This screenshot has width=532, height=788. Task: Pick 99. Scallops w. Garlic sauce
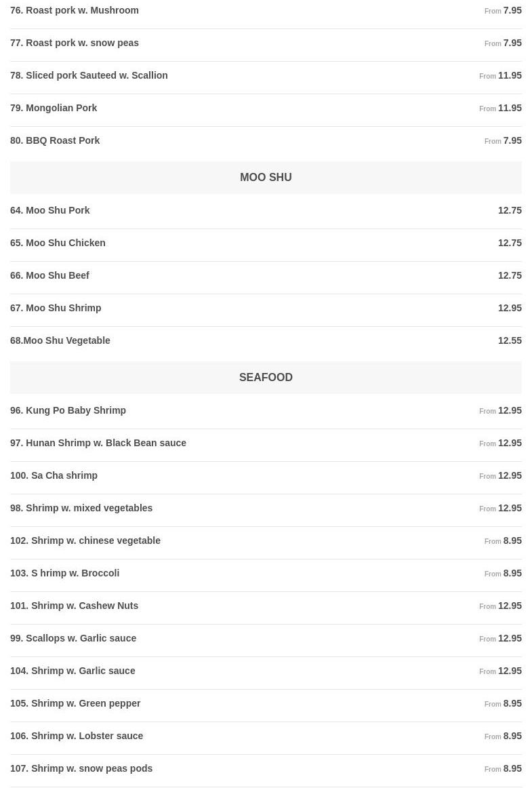pos(73,639)
